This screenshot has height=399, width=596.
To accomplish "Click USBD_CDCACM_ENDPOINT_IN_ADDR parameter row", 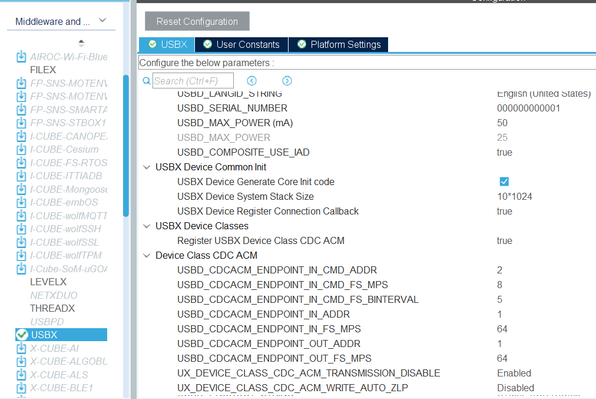I will (x=367, y=314).
